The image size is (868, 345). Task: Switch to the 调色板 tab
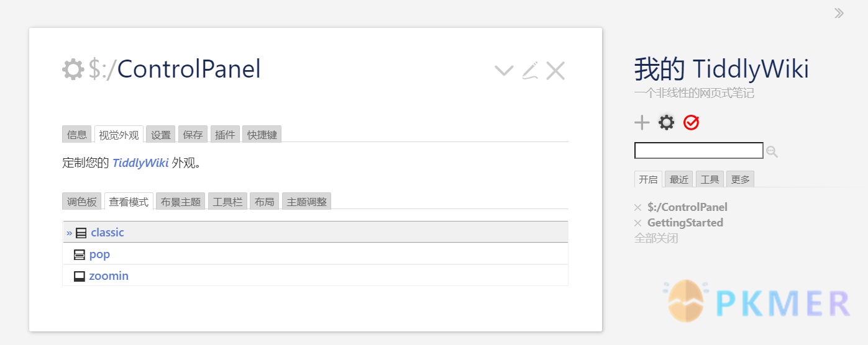point(82,202)
